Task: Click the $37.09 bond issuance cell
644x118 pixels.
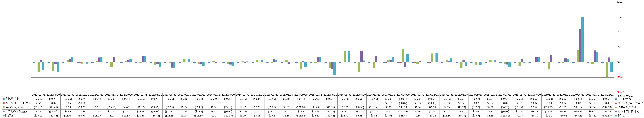Action: [345, 107]
